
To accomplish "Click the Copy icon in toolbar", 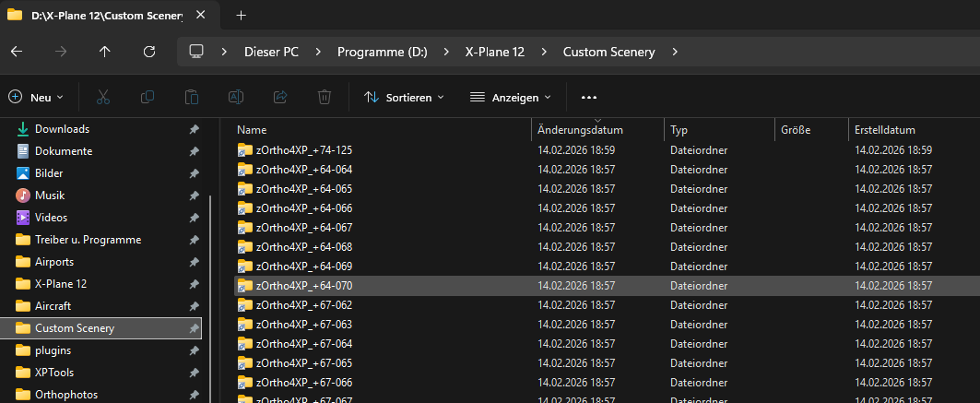I will pos(148,97).
